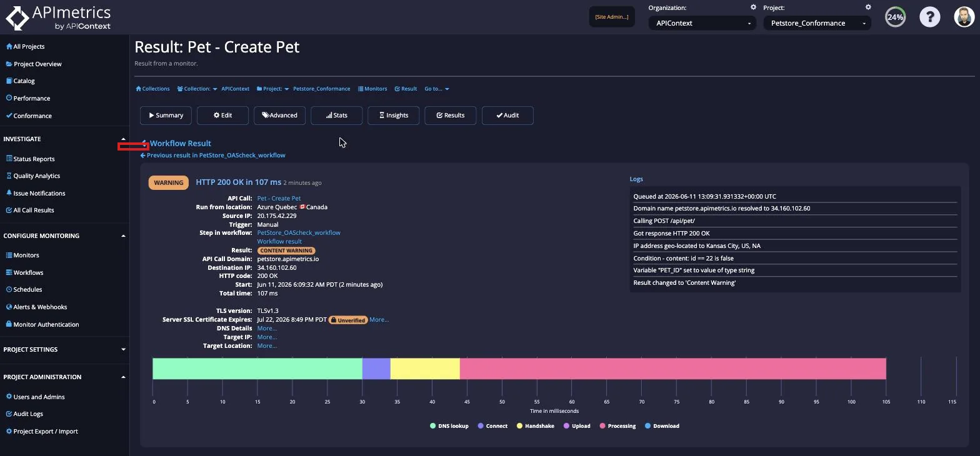The height and width of the screenshot is (456, 980).
Task: Open Workflows in sidebar
Action: point(24,272)
